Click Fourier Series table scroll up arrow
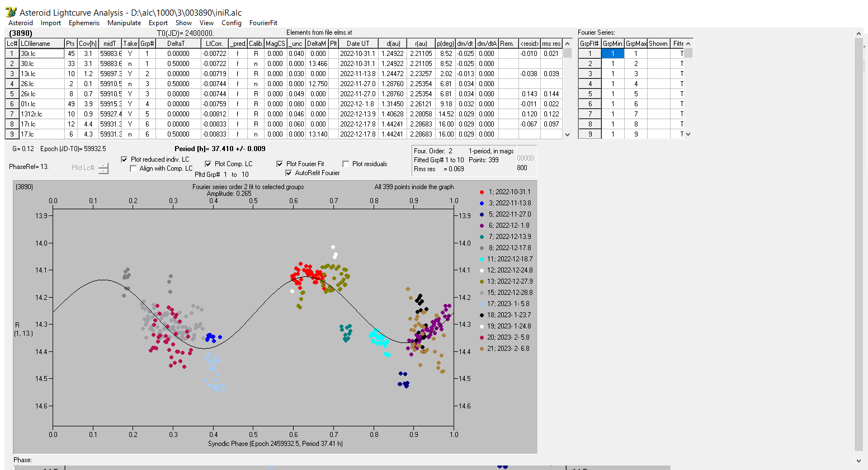 pos(688,43)
